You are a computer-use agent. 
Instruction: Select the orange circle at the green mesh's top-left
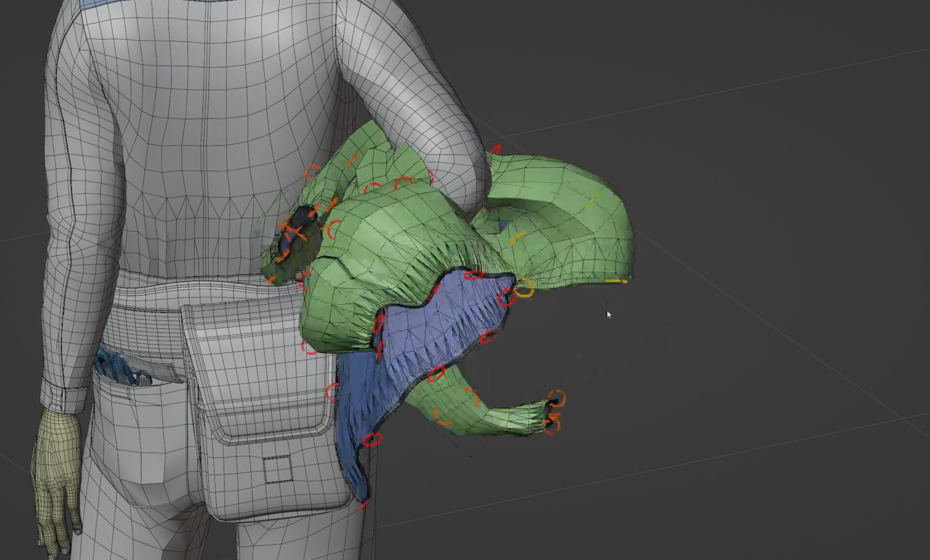[313, 171]
